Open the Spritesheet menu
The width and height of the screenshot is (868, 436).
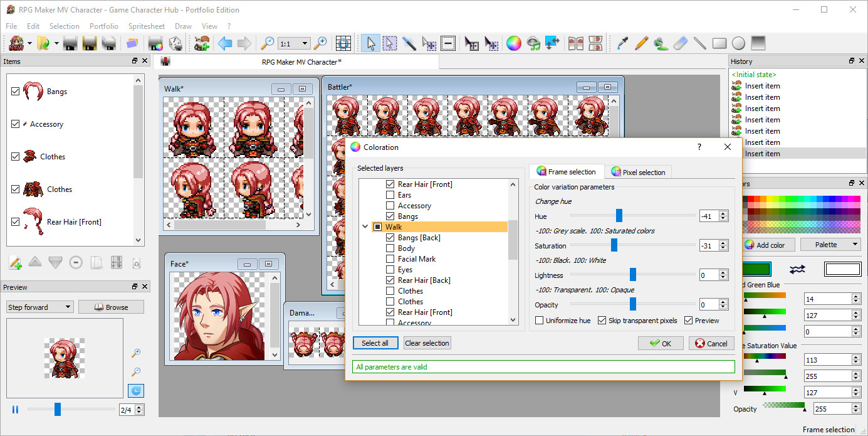pos(146,26)
